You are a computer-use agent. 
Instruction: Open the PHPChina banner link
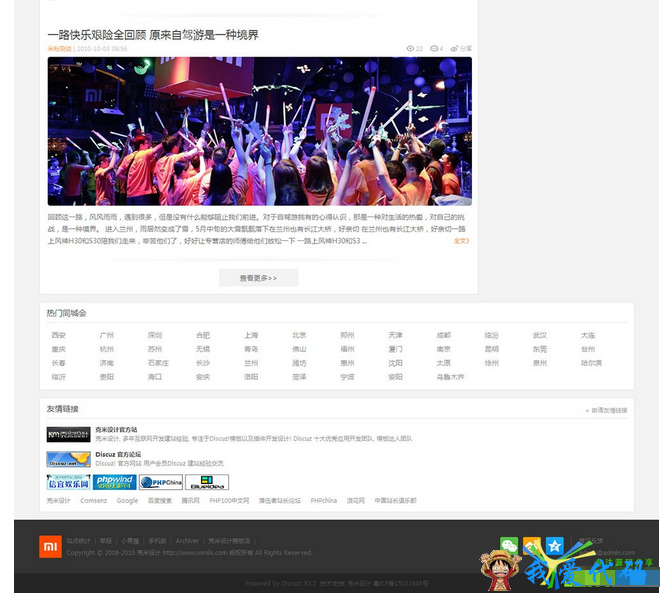[x=161, y=482]
